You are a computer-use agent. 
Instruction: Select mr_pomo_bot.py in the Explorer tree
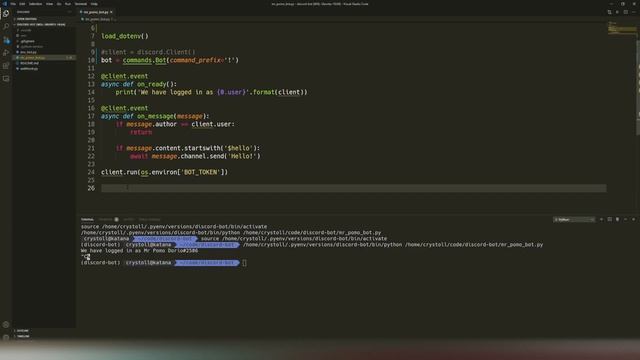(x=44, y=58)
